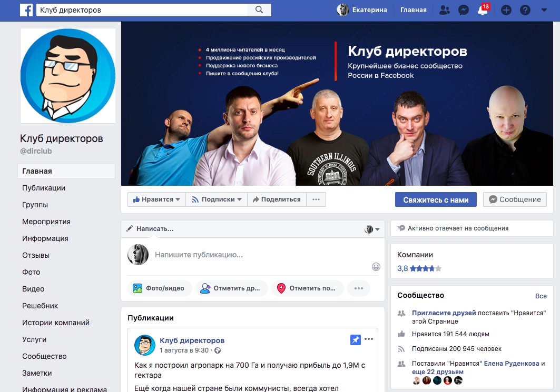Open Информация in the left sidebar
Viewport: 560px width, 392px height.
click(x=45, y=238)
